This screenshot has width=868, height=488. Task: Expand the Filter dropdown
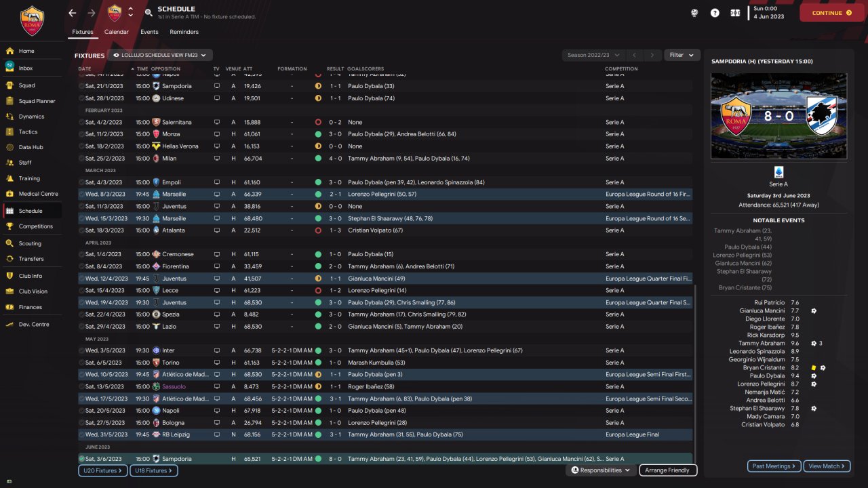tap(682, 55)
